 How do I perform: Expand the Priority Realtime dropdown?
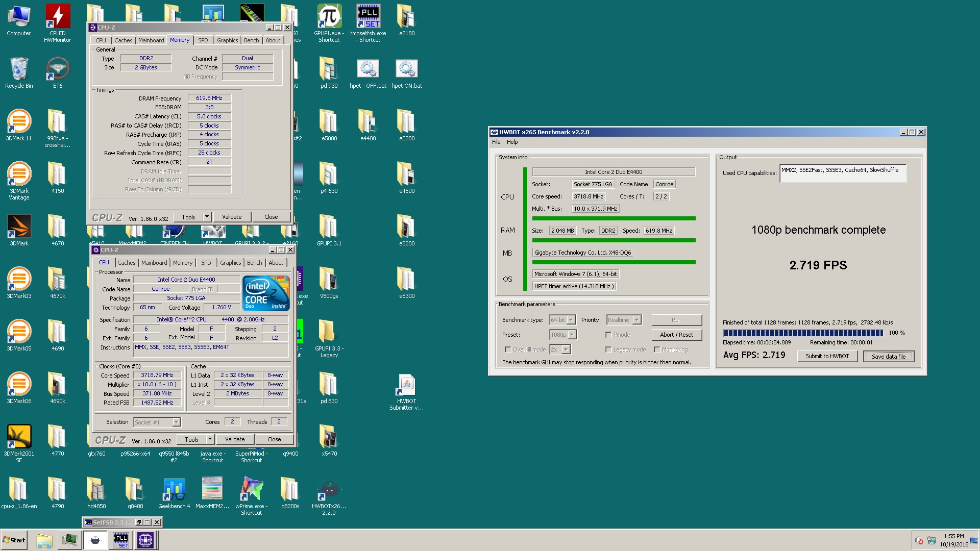pos(636,320)
